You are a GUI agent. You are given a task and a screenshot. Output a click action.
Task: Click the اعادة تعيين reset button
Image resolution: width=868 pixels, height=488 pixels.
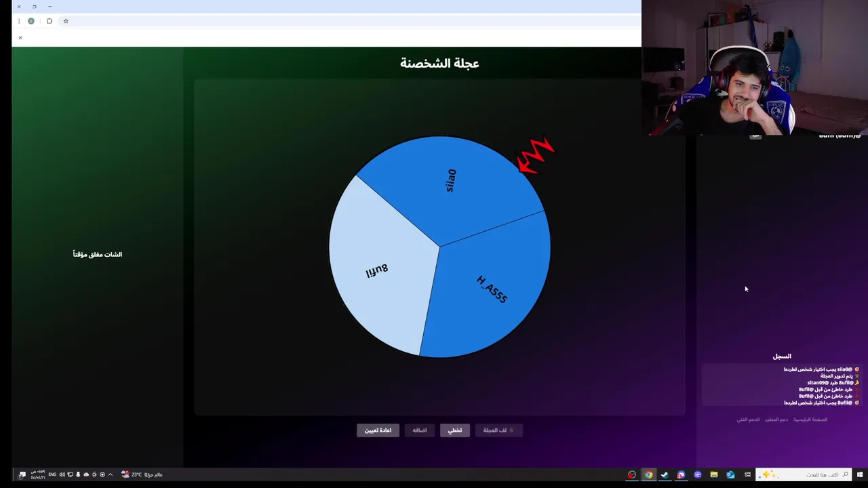pos(378,430)
